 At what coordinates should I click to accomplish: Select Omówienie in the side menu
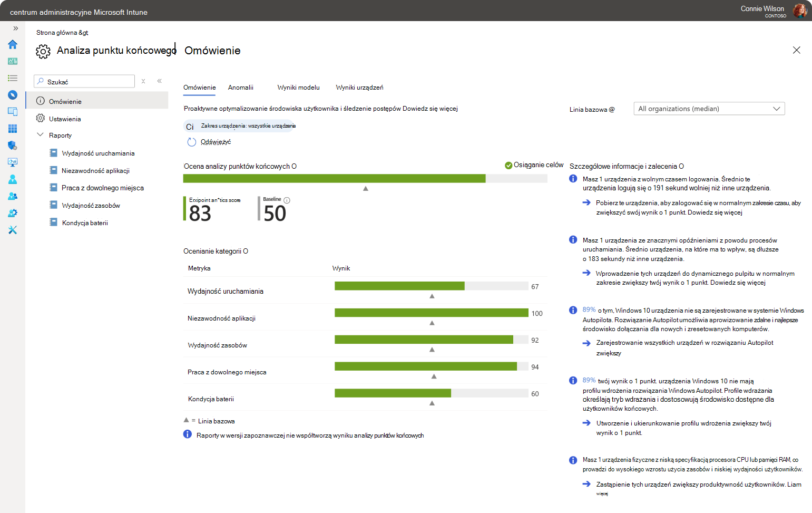(97, 101)
